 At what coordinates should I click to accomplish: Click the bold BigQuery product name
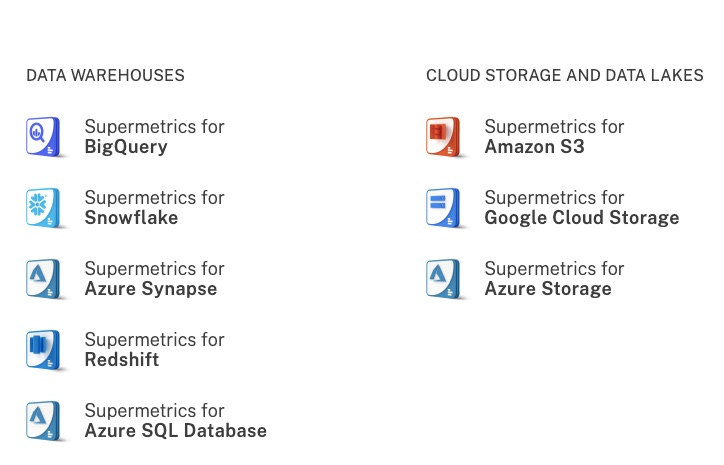click(x=126, y=147)
